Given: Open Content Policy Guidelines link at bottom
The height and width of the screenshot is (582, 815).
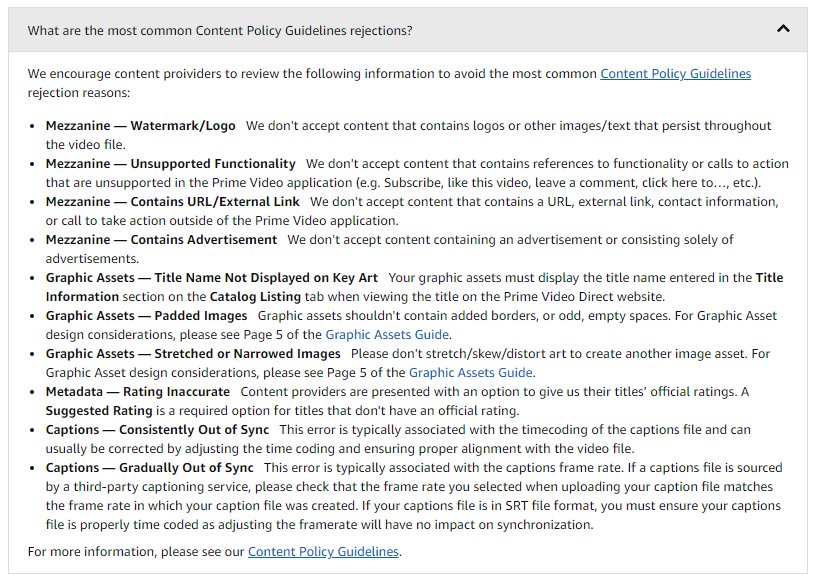Looking at the screenshot, I should [x=323, y=551].
